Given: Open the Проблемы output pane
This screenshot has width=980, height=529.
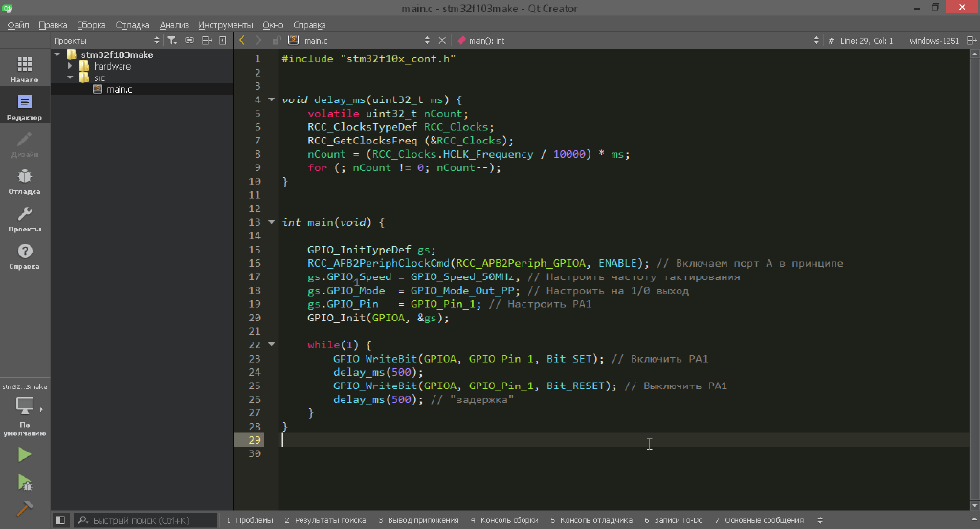Looking at the screenshot, I should click(x=250, y=520).
